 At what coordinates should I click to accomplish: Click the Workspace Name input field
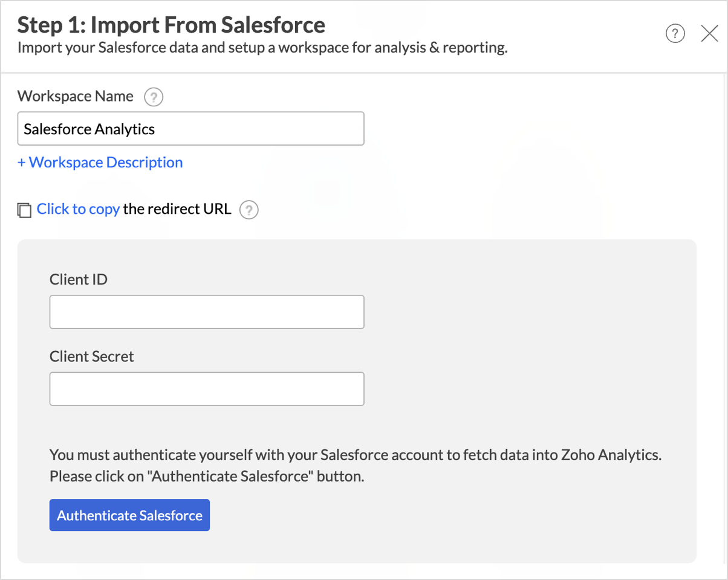[x=191, y=129]
